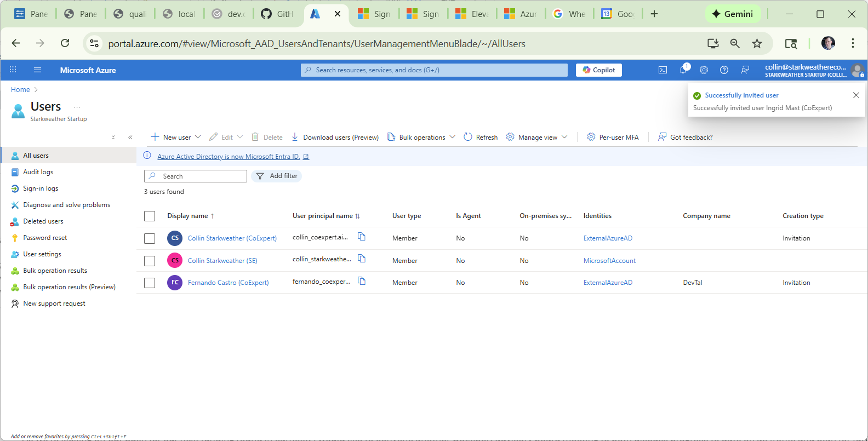
Task: Expand the Manage view dropdown
Action: 564,137
